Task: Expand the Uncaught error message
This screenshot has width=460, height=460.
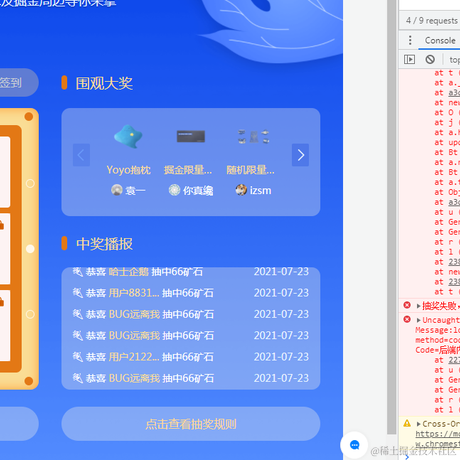Action: coord(418,320)
